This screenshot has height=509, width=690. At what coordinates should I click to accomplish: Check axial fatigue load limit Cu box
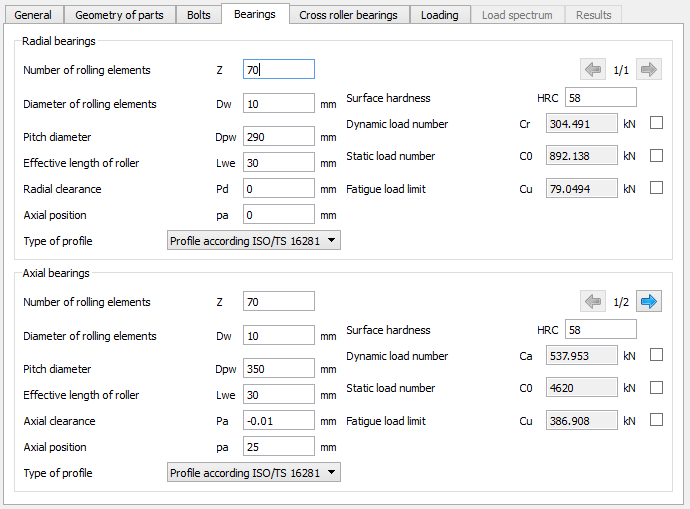[656, 420]
